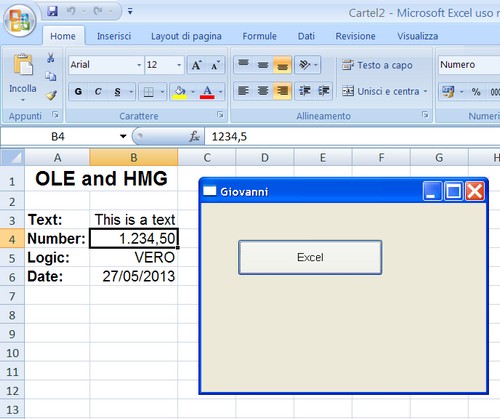Switch to the Inserisci ribbon tab

114,36
